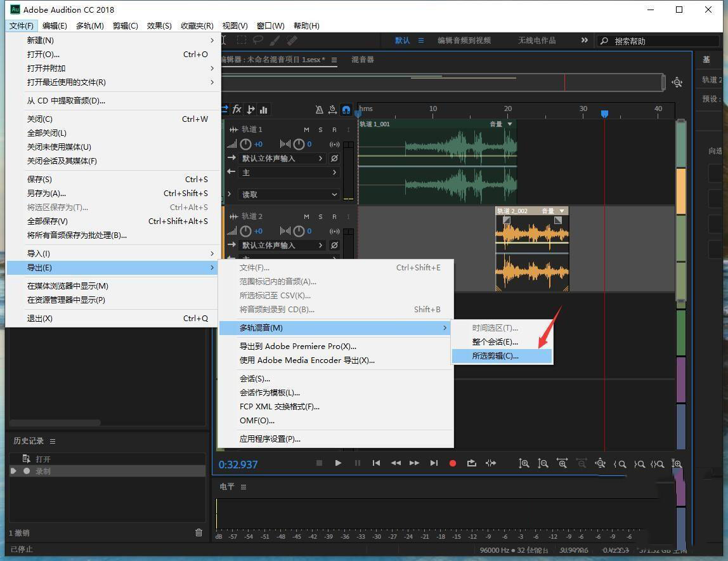Expand Track 1 automation lanes chevron

pos(229,194)
